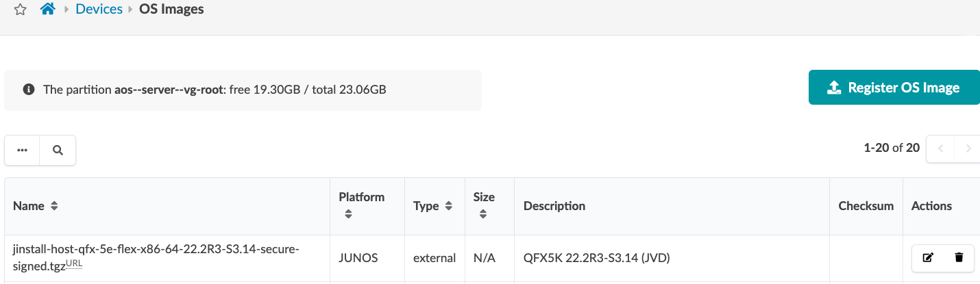
Task: Open the three-dots options menu
Action: tap(23, 151)
